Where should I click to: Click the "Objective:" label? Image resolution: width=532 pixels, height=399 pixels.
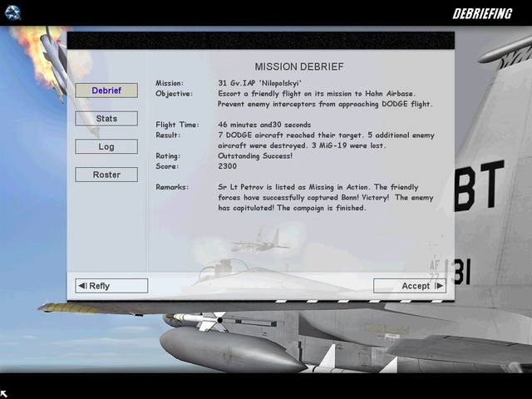(174, 94)
